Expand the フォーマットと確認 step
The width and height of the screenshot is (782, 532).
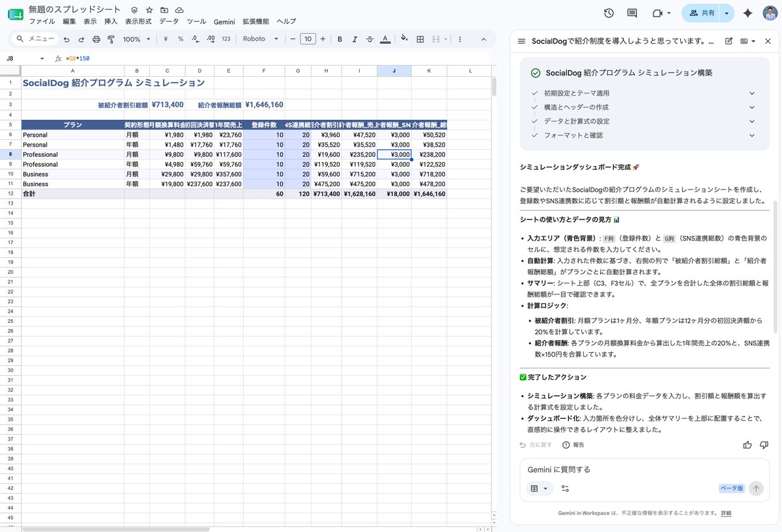(752, 135)
